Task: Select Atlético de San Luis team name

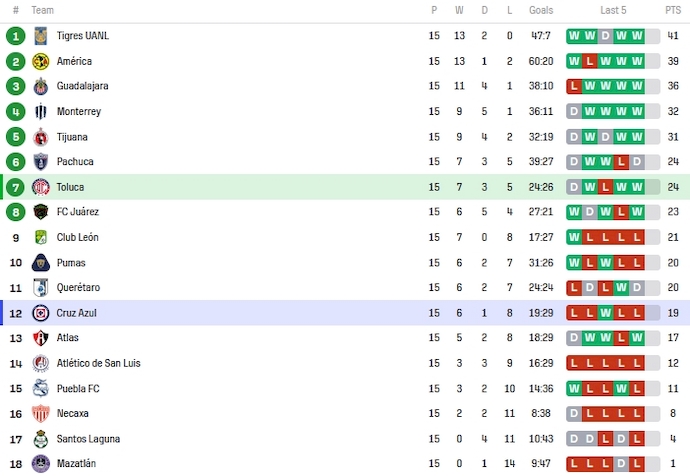Action: click(98, 363)
